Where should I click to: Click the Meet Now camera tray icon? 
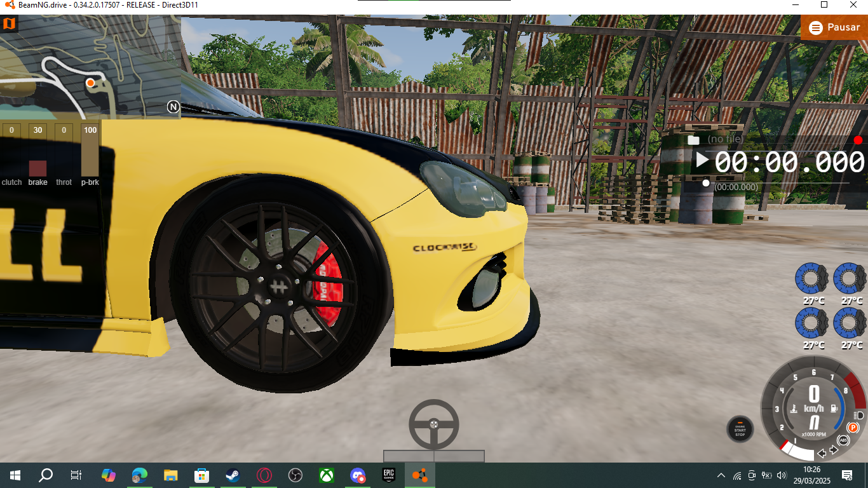(x=752, y=475)
